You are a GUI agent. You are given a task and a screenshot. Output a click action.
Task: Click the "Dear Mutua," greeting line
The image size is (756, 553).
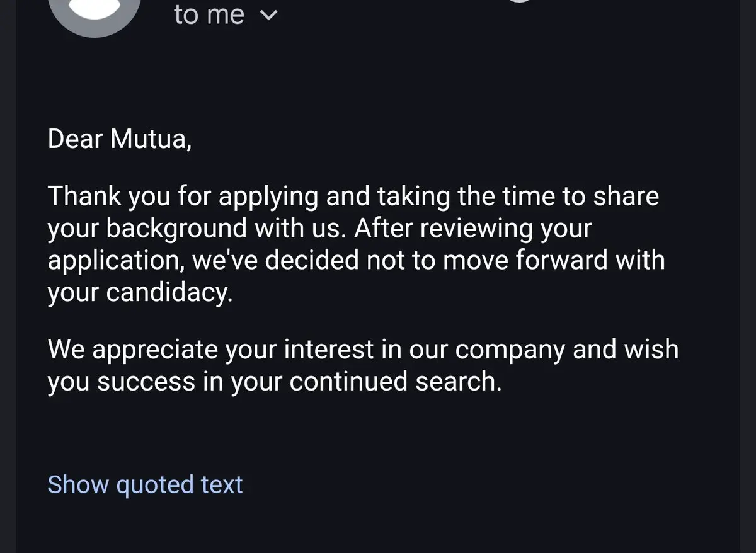pos(119,139)
